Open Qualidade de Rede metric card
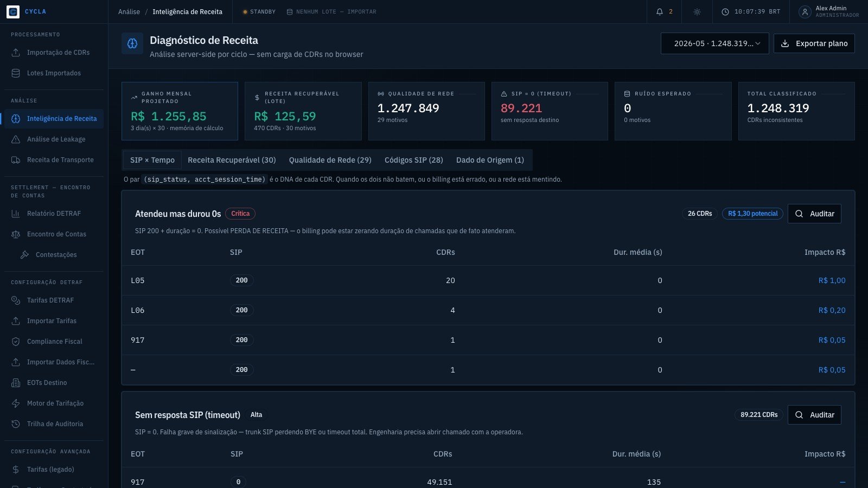Viewport: 868px width, 488px height. [426, 111]
